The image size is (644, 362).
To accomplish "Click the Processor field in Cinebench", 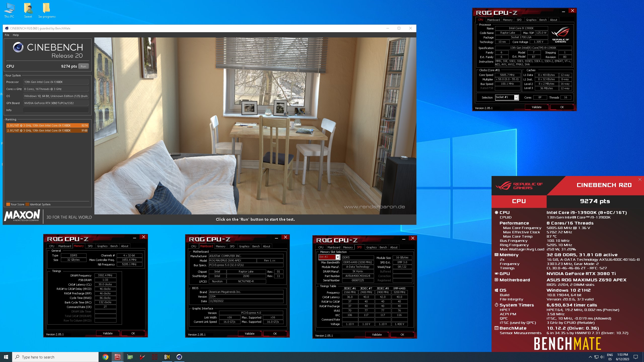I will pos(56,82).
